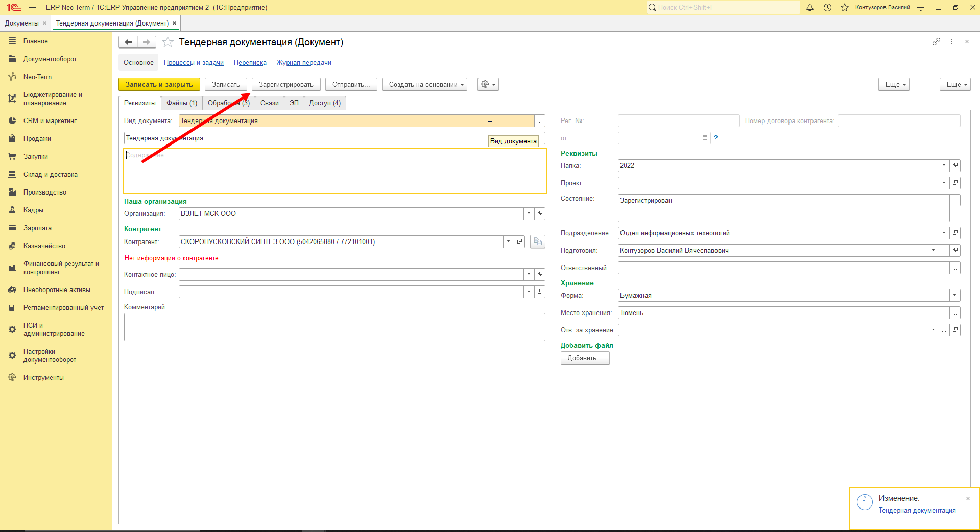Viewport: 980px width, 532px height.
Task: Click Добавить file button
Action: click(x=585, y=358)
